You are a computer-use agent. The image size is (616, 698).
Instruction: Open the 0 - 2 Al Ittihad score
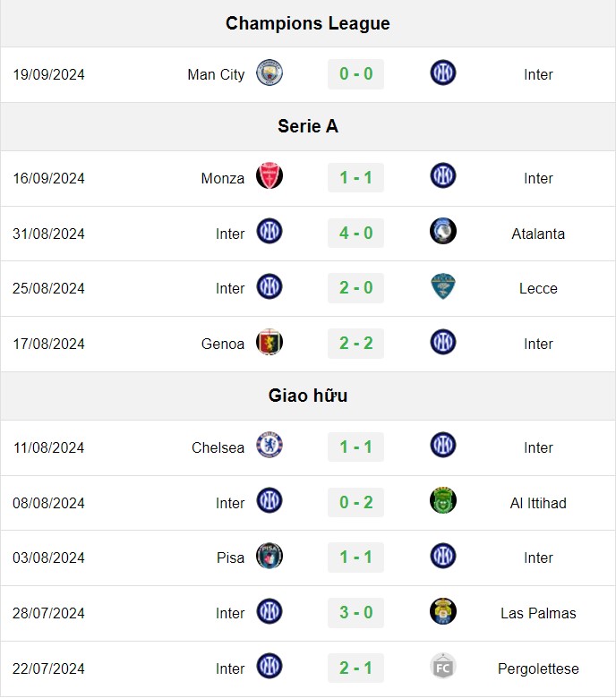[x=355, y=502]
